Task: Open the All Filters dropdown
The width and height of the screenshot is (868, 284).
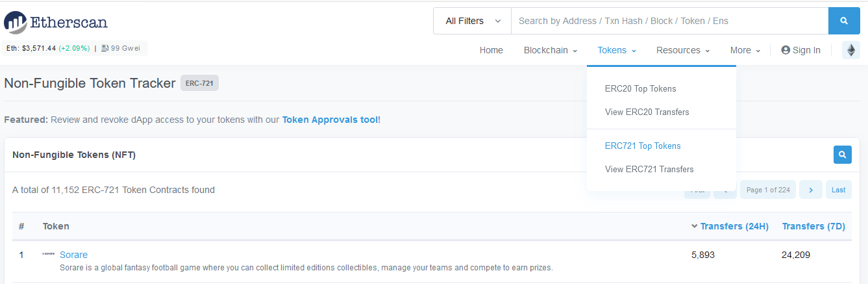Action: [x=473, y=21]
